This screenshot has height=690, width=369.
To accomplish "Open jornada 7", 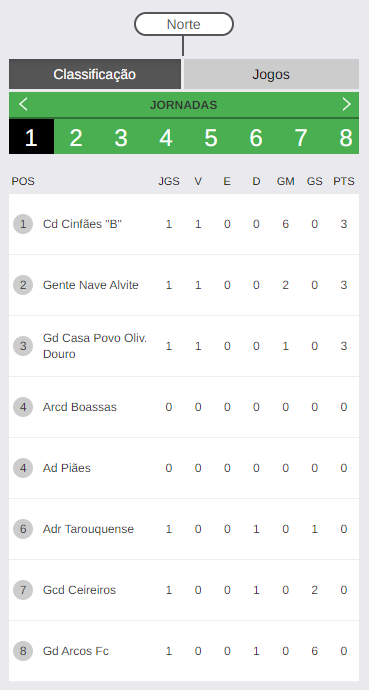I will point(301,137).
